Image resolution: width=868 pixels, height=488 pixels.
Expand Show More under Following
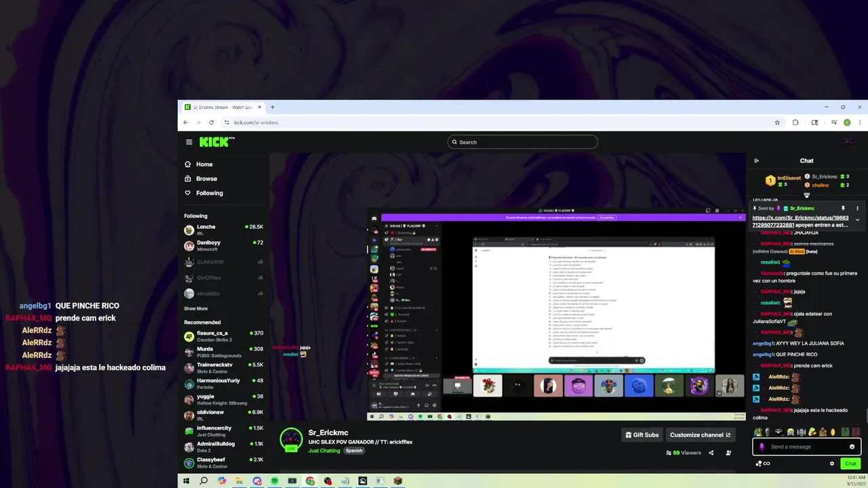[196, 308]
